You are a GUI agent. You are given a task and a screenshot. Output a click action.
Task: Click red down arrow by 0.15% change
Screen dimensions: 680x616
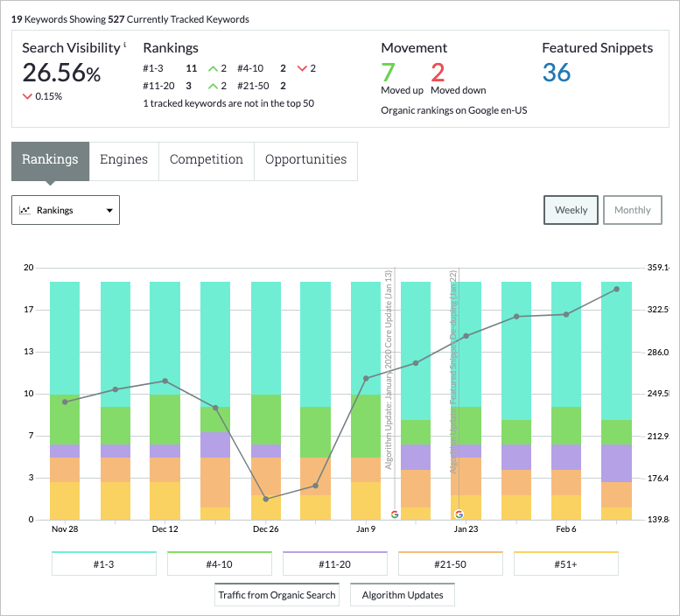27,96
